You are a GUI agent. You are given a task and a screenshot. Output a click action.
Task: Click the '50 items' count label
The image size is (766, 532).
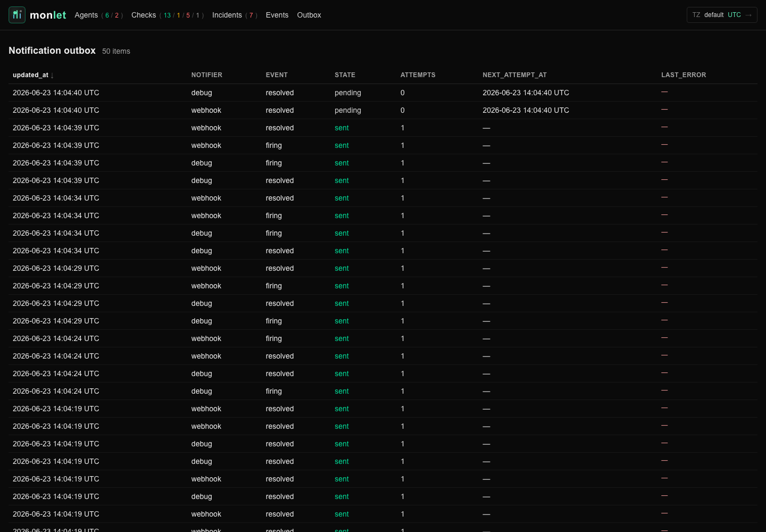[116, 51]
